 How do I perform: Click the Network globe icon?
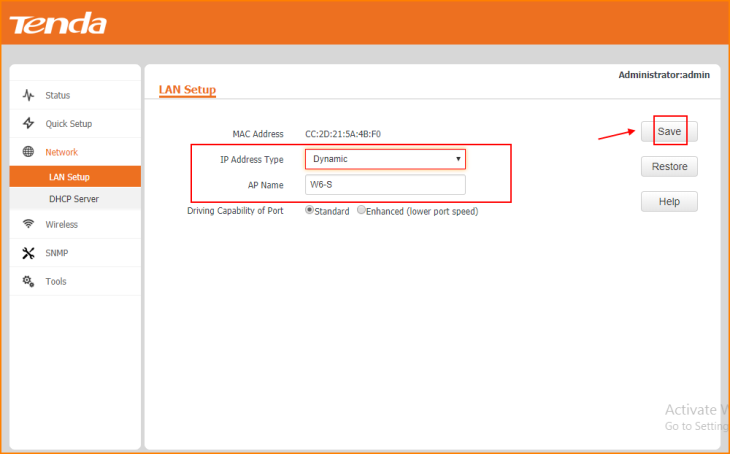coord(28,152)
